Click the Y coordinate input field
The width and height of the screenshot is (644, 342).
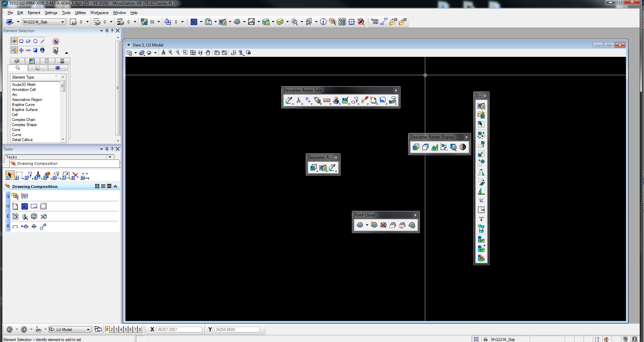[x=237, y=329]
